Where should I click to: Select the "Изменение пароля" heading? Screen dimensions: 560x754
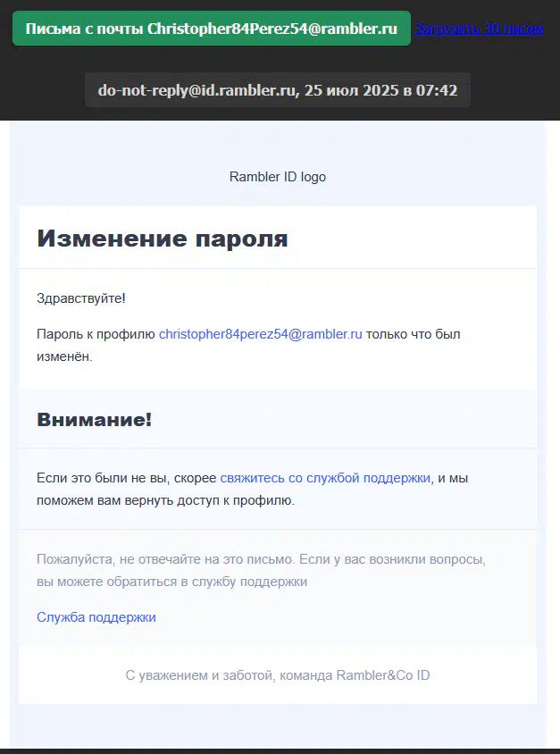tap(163, 238)
